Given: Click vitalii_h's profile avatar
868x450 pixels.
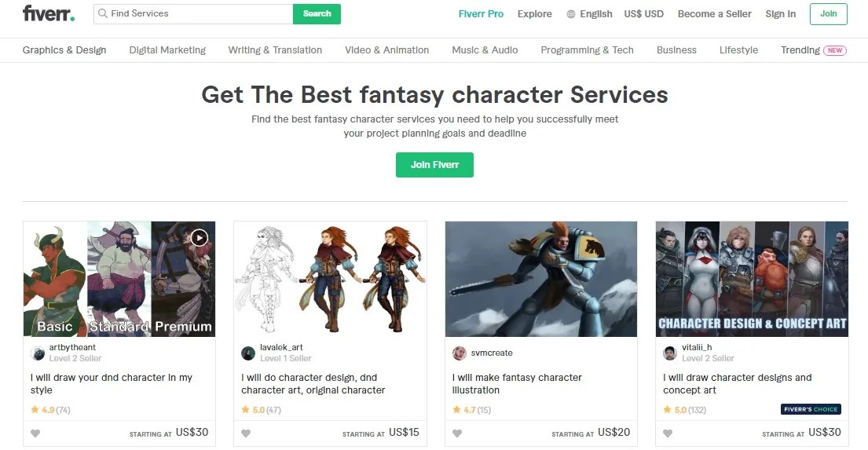Looking at the screenshot, I should coord(670,353).
